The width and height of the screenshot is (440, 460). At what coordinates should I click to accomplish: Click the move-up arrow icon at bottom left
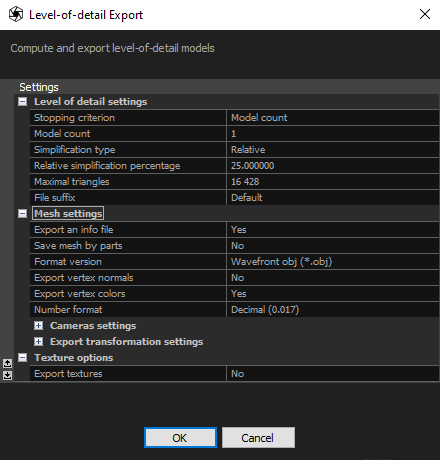pyautogui.click(x=7, y=363)
